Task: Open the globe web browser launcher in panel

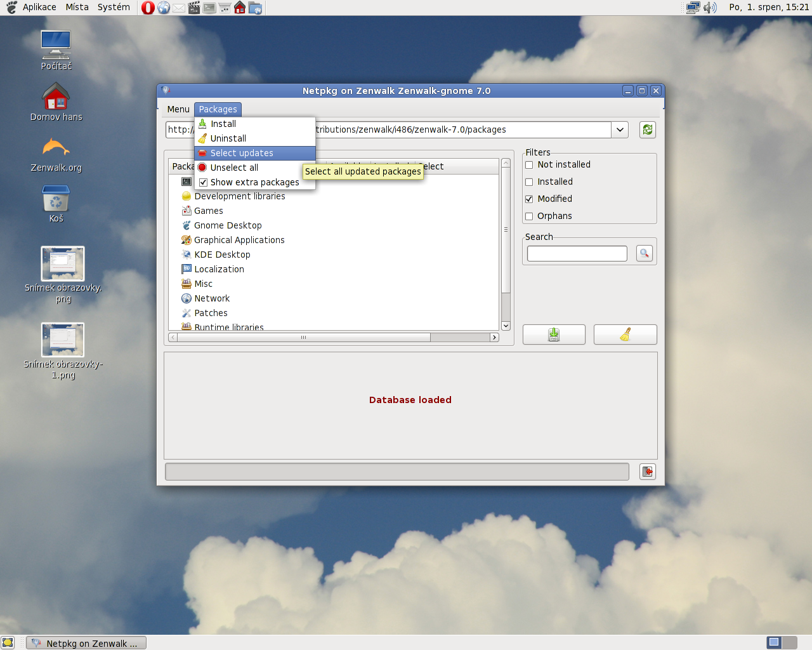Action: pos(164,8)
